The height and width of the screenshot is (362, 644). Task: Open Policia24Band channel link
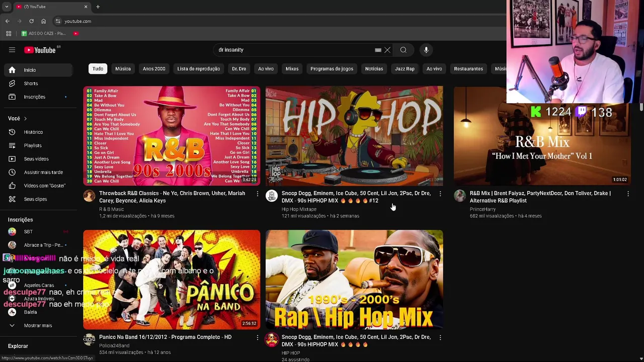(114, 345)
